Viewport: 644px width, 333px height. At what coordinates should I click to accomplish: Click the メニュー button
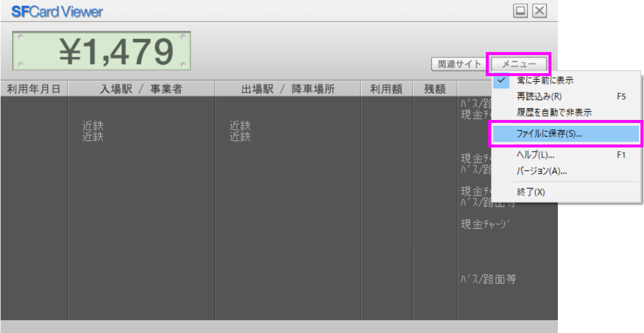tap(519, 64)
